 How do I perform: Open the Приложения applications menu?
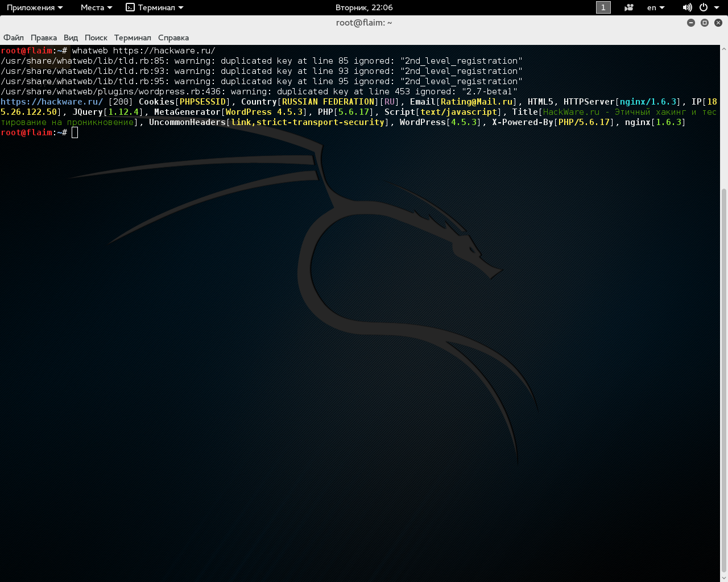coord(34,7)
